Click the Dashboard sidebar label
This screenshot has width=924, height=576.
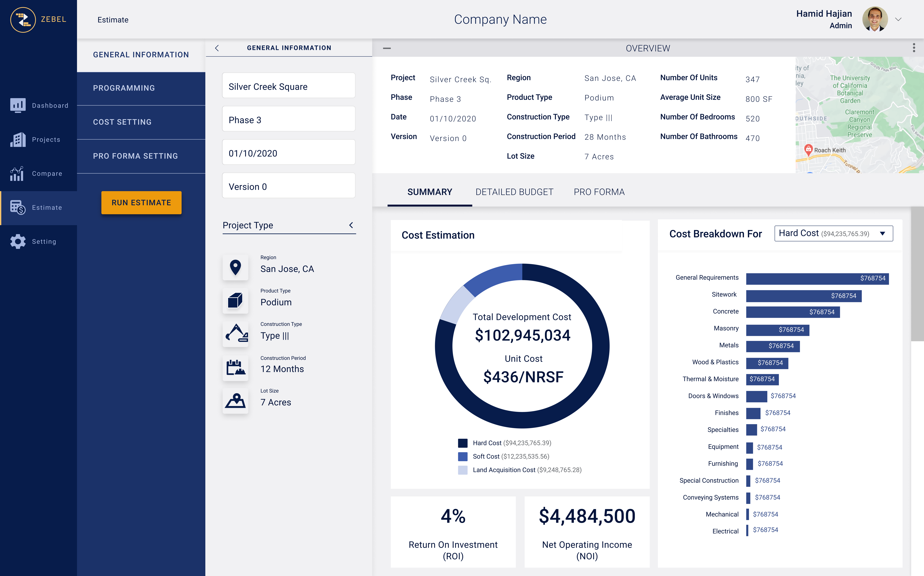click(50, 106)
